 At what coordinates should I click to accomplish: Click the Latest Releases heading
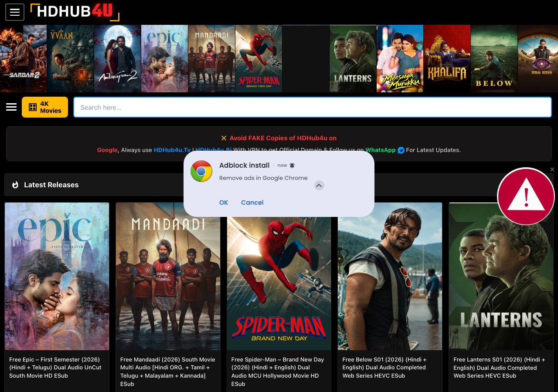pos(51,185)
